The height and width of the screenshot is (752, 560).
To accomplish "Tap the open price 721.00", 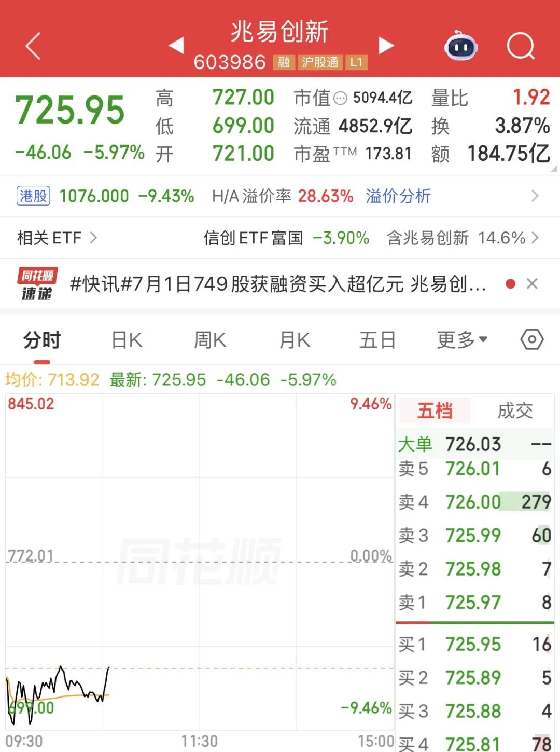I will click(243, 153).
